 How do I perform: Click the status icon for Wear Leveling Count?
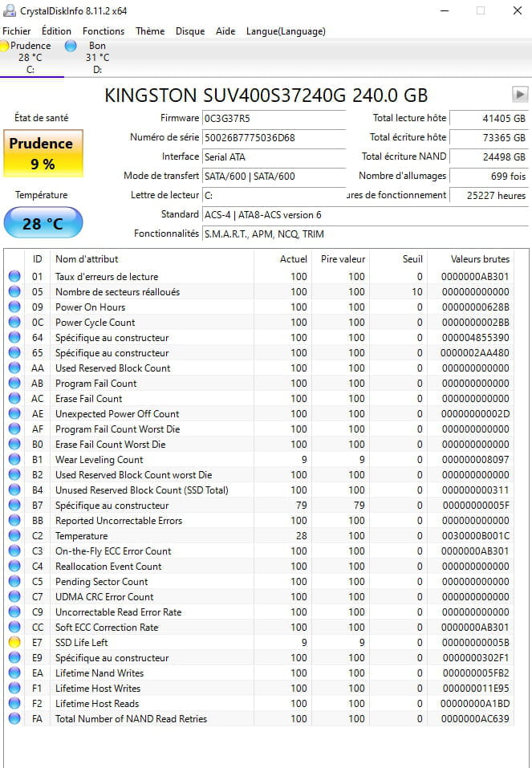click(x=14, y=459)
